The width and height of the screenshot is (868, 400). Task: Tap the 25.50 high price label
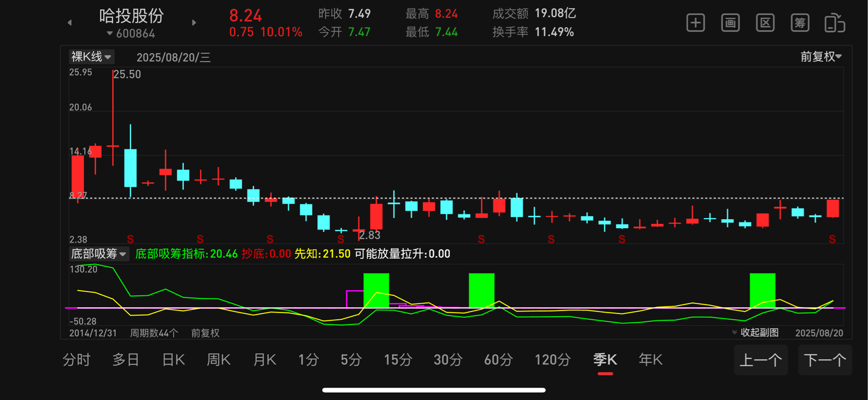(127, 74)
